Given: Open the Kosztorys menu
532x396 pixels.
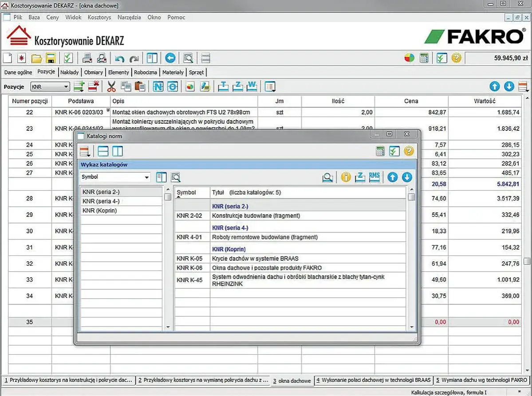Looking at the screenshot, I should click(x=99, y=17).
